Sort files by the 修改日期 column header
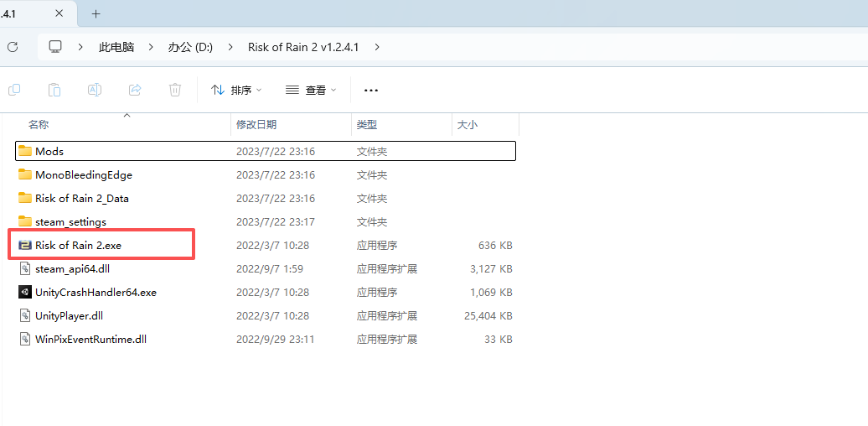The width and height of the screenshot is (868, 426). (256, 124)
